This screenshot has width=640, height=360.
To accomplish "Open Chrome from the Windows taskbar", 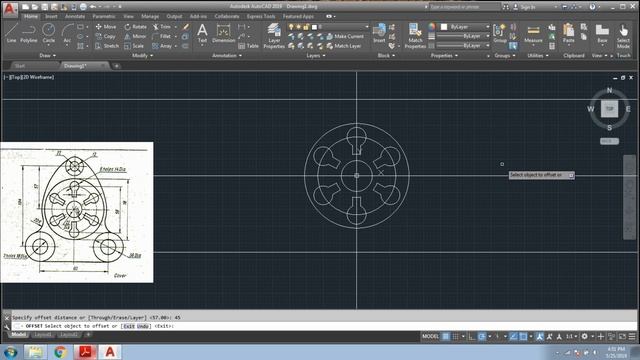I will (60, 352).
